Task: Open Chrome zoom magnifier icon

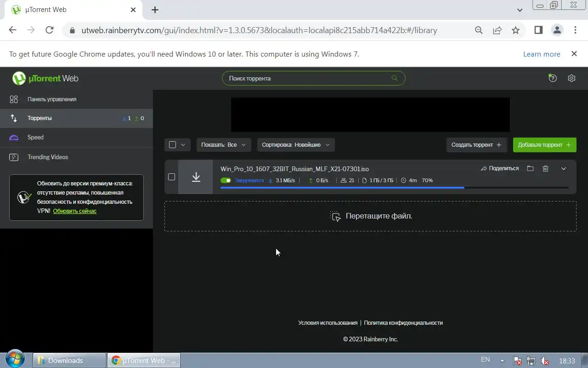Action: pyautogui.click(x=479, y=30)
